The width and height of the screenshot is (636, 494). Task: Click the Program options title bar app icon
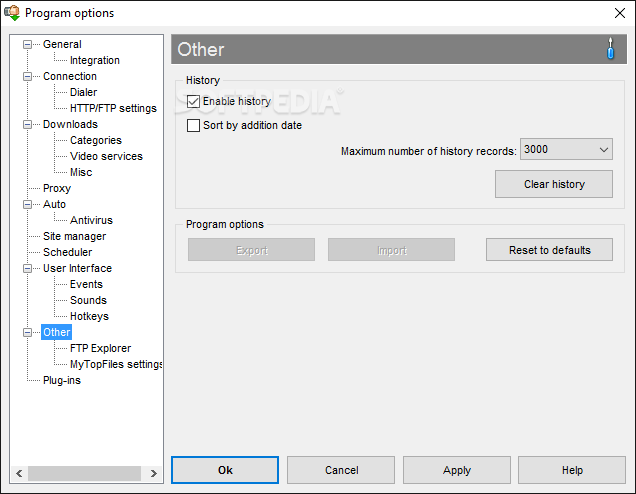12,13
